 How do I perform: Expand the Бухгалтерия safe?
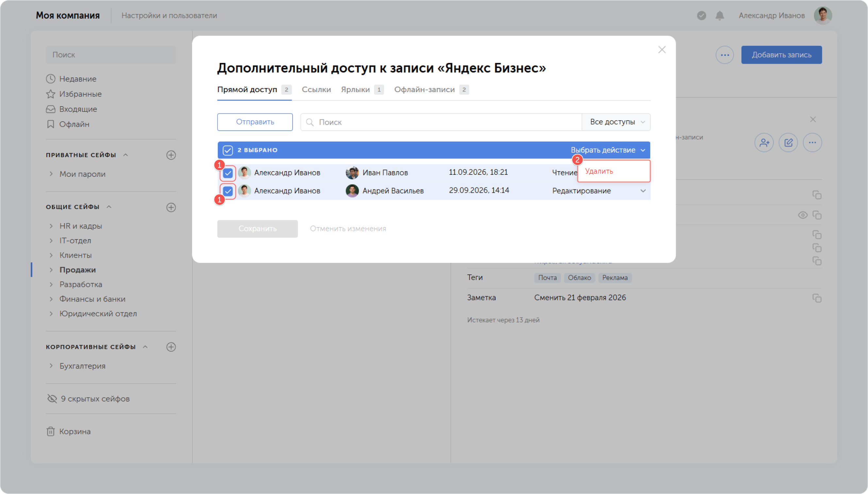click(51, 366)
